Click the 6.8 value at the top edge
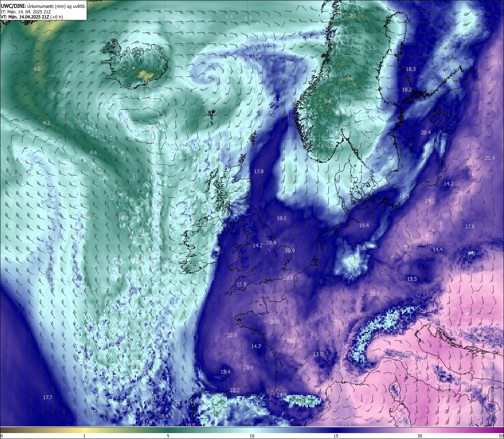504x439 pixels. [x=229, y=17]
